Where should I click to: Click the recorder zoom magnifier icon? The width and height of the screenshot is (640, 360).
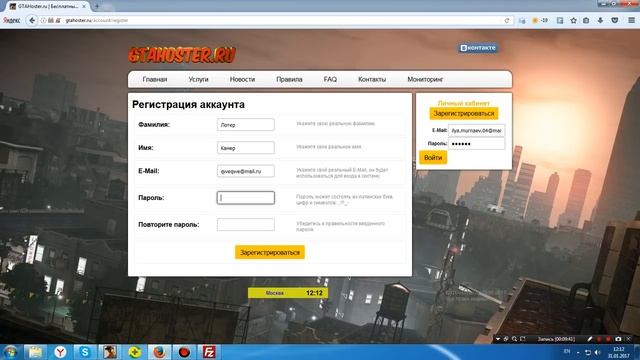pos(514,339)
